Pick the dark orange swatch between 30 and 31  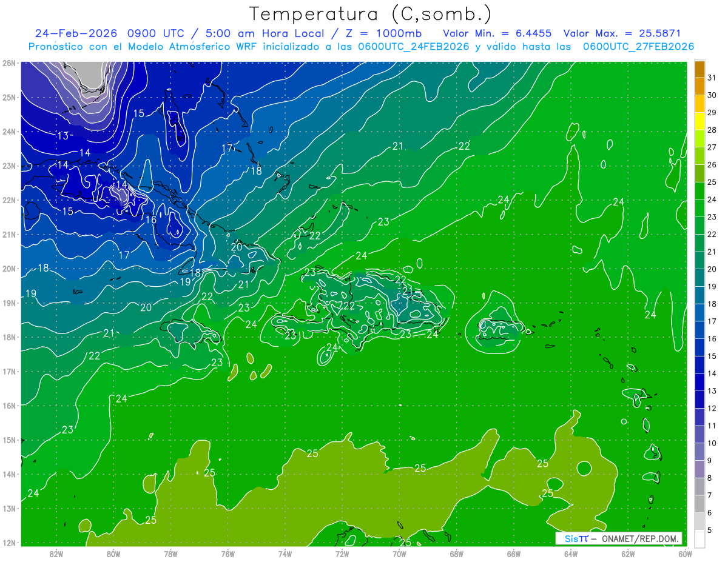699,86
